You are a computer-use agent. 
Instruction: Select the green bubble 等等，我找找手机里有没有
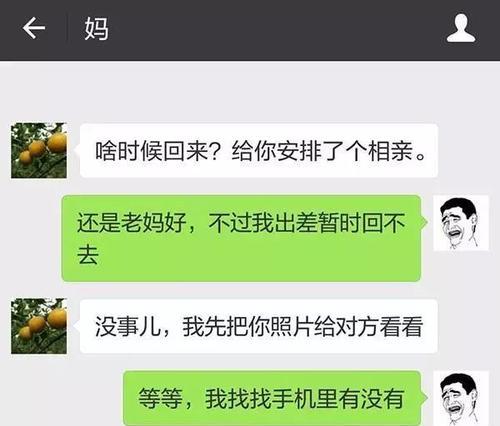tap(272, 398)
